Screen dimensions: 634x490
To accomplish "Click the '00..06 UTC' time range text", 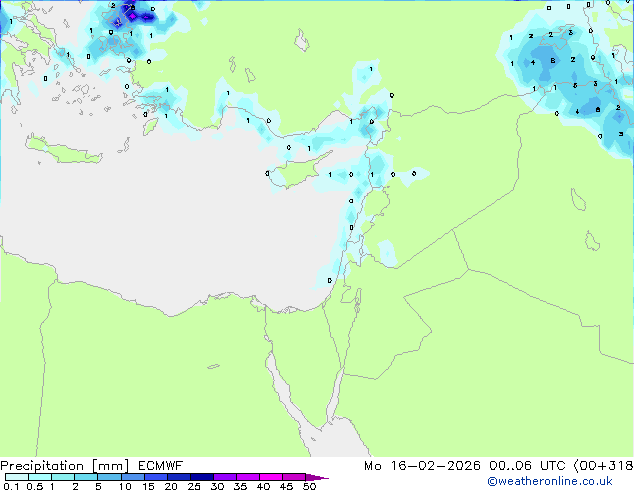I will click(x=527, y=466).
